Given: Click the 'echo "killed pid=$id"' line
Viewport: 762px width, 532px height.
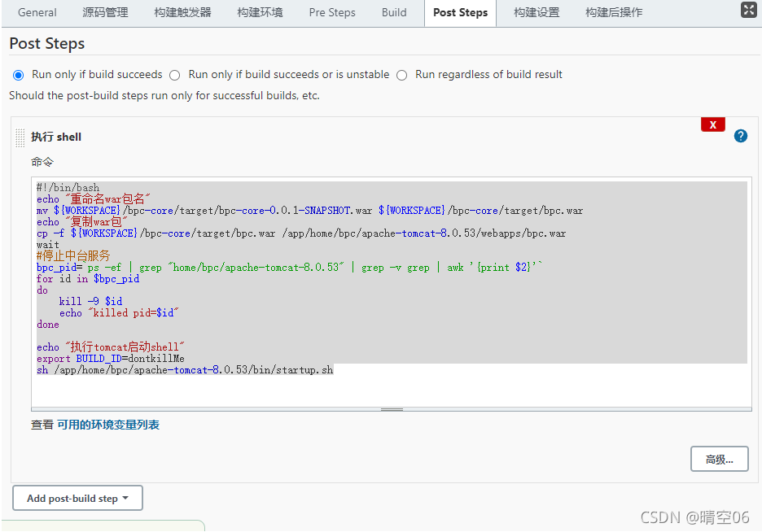Looking at the screenshot, I should point(119,313).
